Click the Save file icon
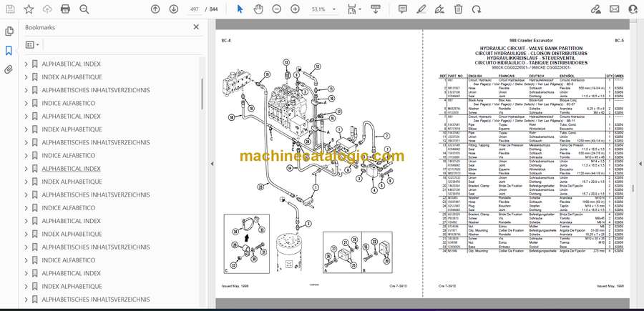 click(x=10, y=9)
